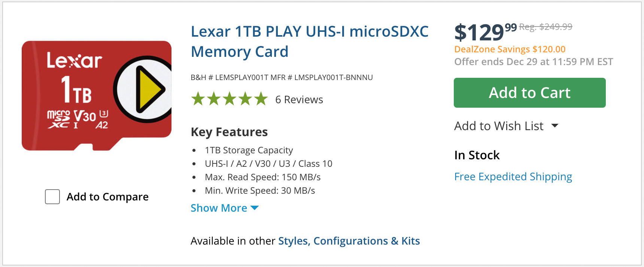Open the Add to Wish List dropdown
The image size is (644, 267).
[498, 126]
